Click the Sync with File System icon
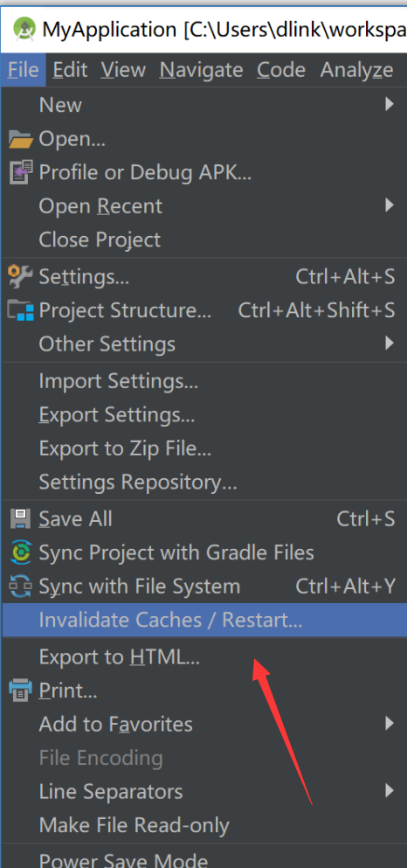This screenshot has width=407, height=868. [x=21, y=587]
